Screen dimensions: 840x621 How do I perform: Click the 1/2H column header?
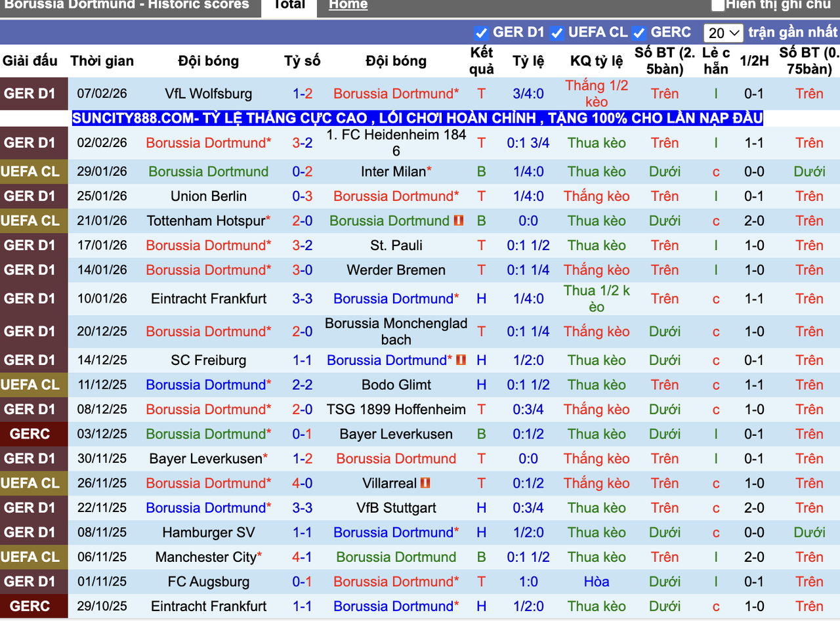[754, 61]
